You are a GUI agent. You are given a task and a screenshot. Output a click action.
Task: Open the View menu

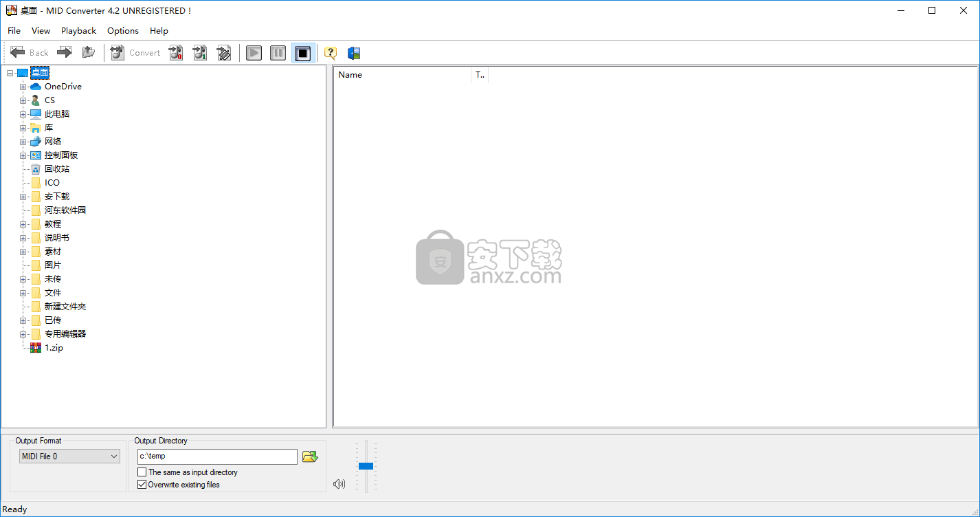pos(41,30)
